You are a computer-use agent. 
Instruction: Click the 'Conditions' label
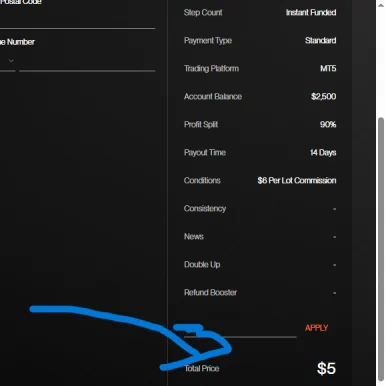(x=202, y=181)
